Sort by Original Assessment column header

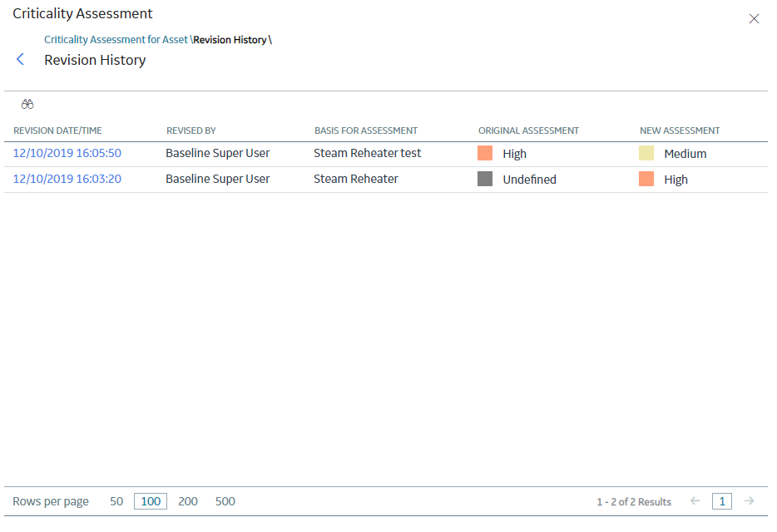pyautogui.click(x=528, y=131)
